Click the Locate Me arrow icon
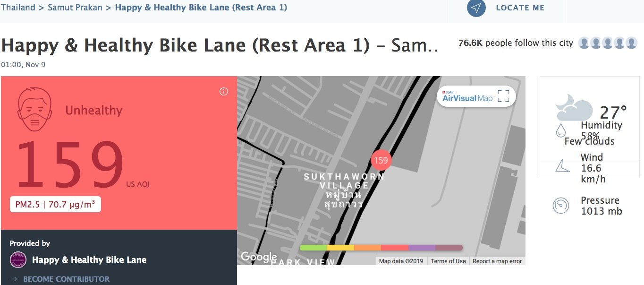Viewport: 644px width, 285px height. (x=476, y=8)
